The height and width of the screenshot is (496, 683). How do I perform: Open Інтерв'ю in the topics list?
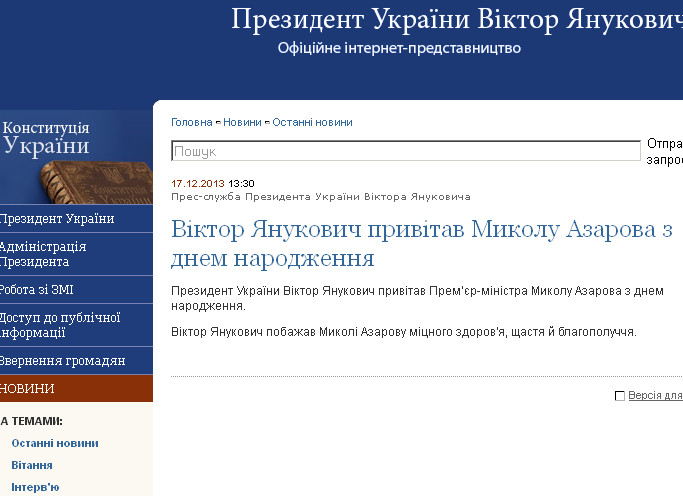click(35, 487)
